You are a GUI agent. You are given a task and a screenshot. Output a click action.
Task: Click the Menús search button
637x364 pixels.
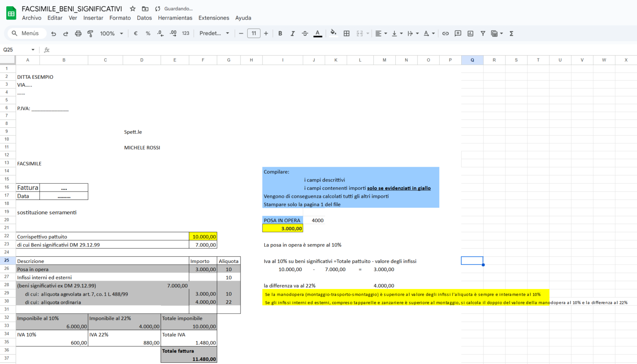(26, 33)
